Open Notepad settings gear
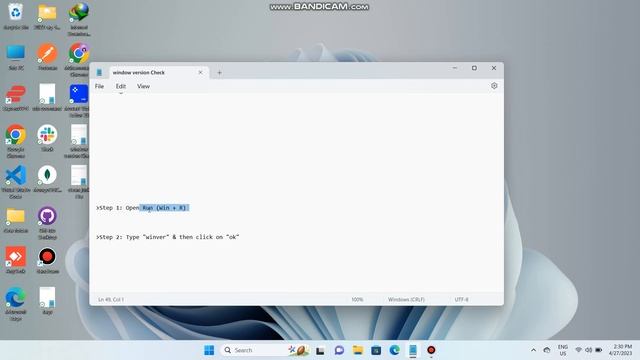Viewport: 640px width, 360px height. (494, 86)
